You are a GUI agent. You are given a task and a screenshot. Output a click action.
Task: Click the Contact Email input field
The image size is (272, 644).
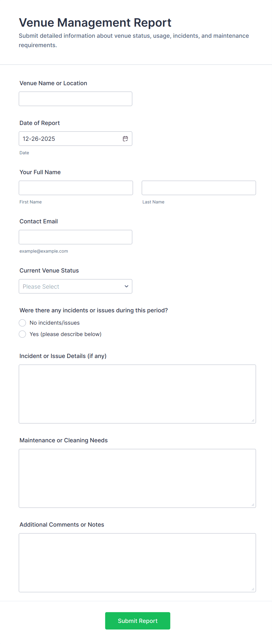(75, 237)
